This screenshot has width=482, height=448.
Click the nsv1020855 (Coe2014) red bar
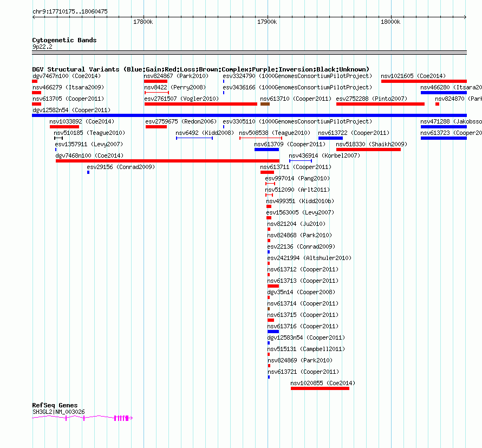[320, 388]
